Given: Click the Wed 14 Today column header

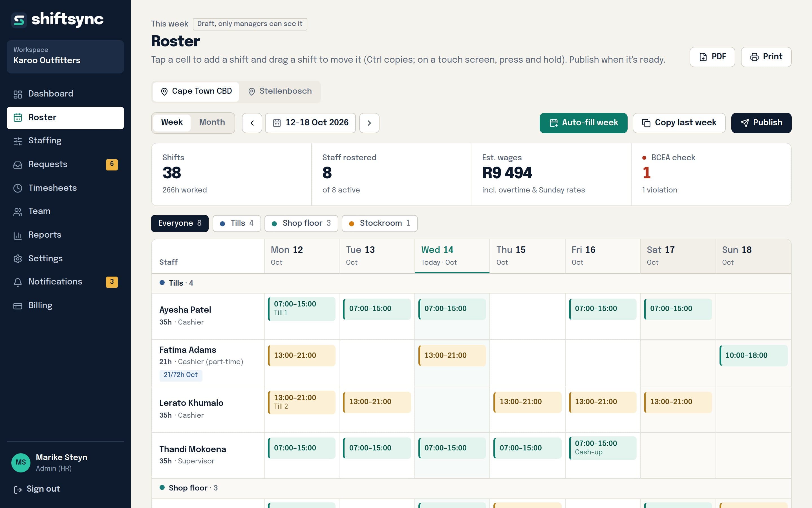Looking at the screenshot, I should click(452, 256).
